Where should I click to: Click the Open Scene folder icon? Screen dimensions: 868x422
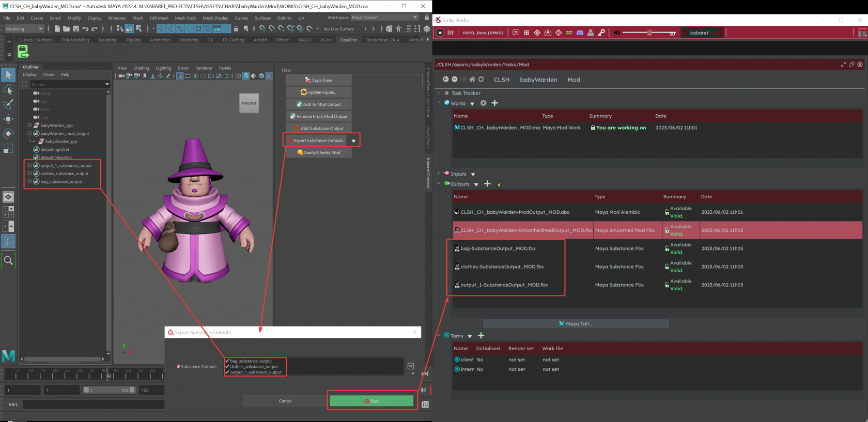pyautogui.click(x=66, y=29)
